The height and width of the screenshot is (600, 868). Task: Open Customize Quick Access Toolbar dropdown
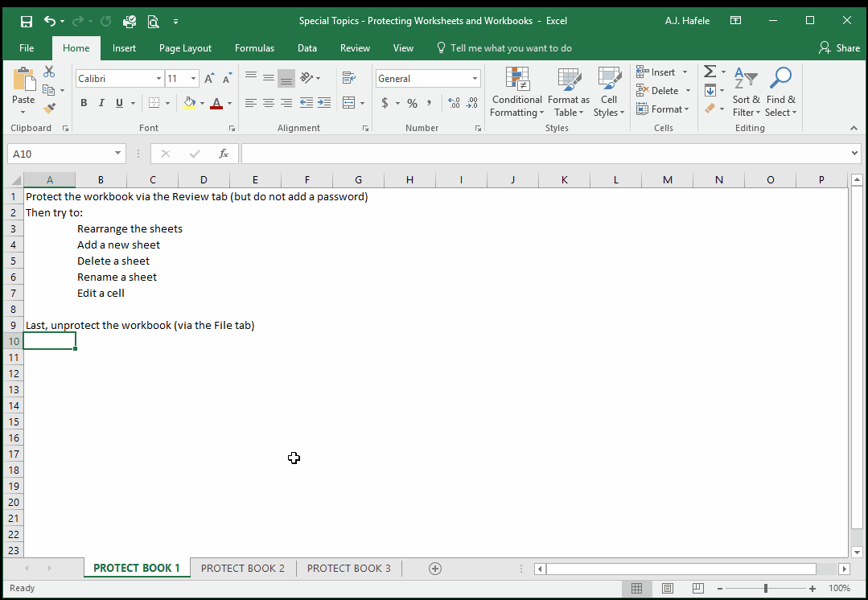[x=175, y=22]
